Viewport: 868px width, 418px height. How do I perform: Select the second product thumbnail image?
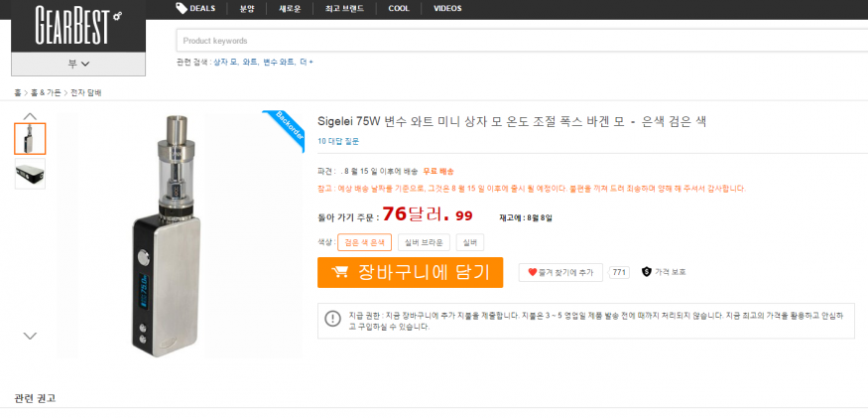click(x=30, y=173)
